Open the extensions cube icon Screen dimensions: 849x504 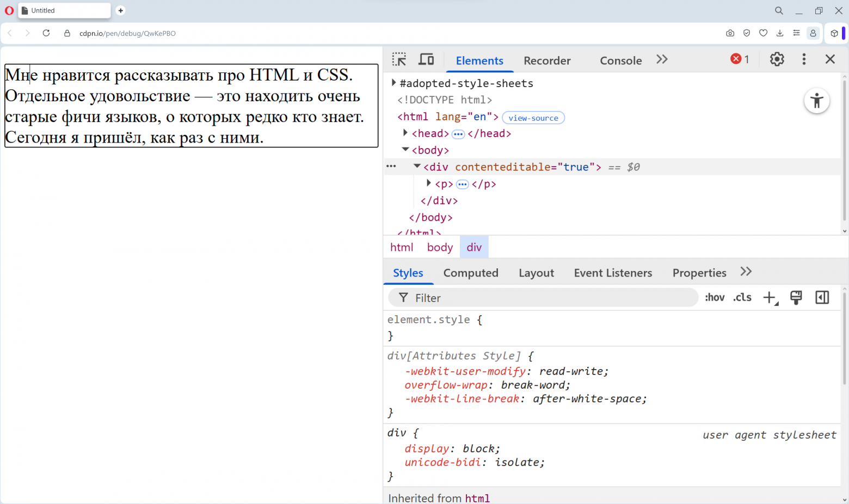coord(834,33)
